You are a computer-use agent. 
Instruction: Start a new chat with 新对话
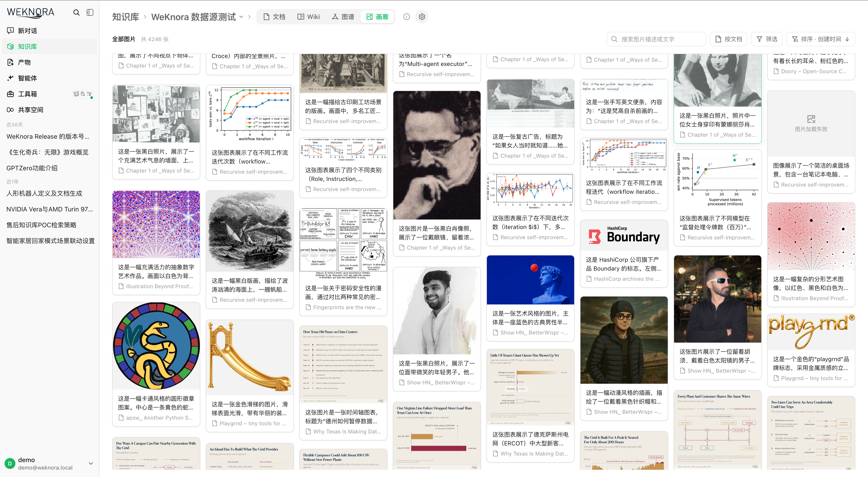(50, 31)
